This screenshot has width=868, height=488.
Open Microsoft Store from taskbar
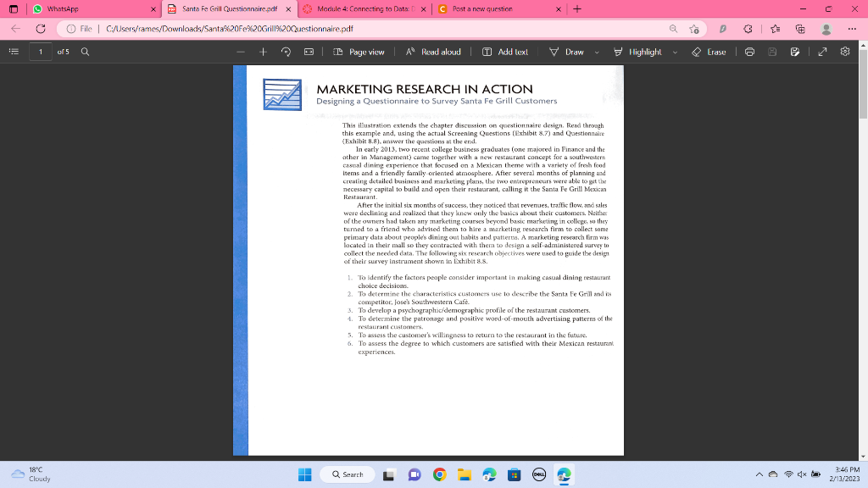coord(515,474)
